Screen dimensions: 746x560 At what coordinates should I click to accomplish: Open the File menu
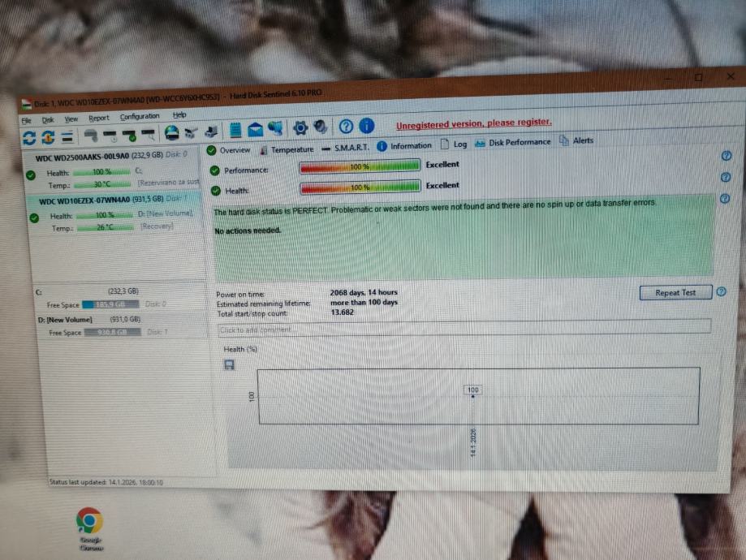coord(27,120)
